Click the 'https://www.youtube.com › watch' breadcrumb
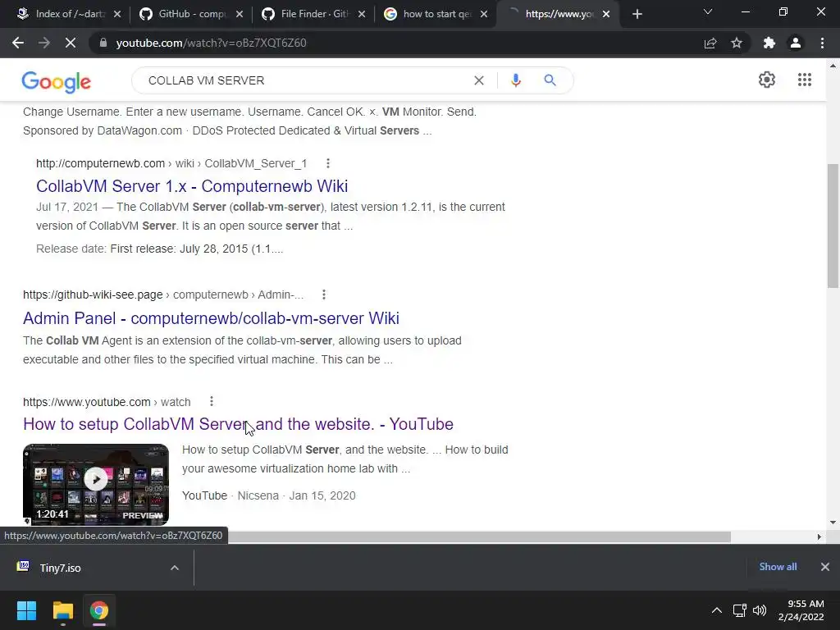 coord(107,402)
